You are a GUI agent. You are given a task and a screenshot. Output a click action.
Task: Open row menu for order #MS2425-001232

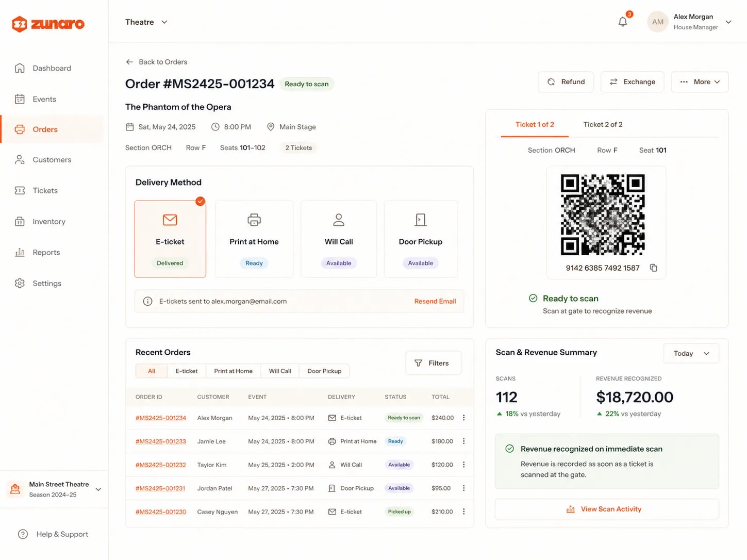click(x=463, y=465)
